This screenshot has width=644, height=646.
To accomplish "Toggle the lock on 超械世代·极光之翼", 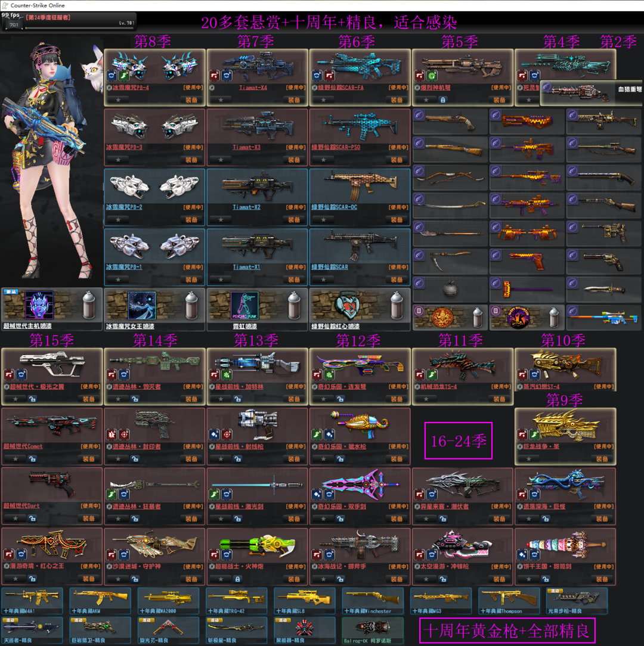I will pos(32,399).
